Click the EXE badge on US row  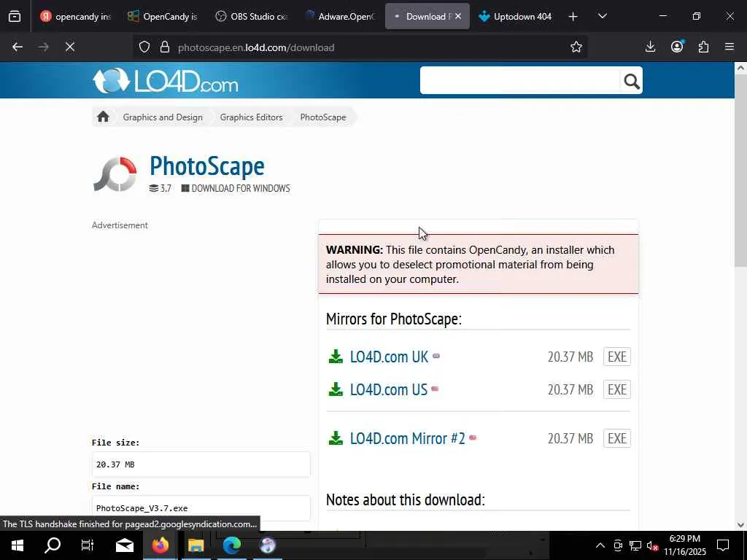point(617,389)
